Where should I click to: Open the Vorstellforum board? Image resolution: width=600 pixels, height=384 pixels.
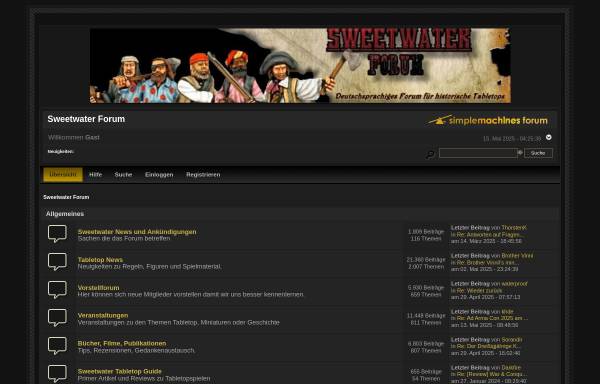point(98,288)
